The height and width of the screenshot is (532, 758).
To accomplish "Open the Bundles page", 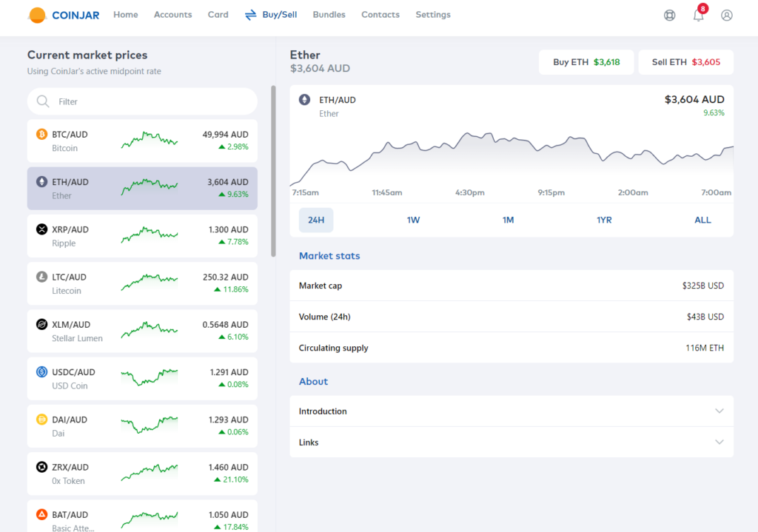I will coord(329,15).
